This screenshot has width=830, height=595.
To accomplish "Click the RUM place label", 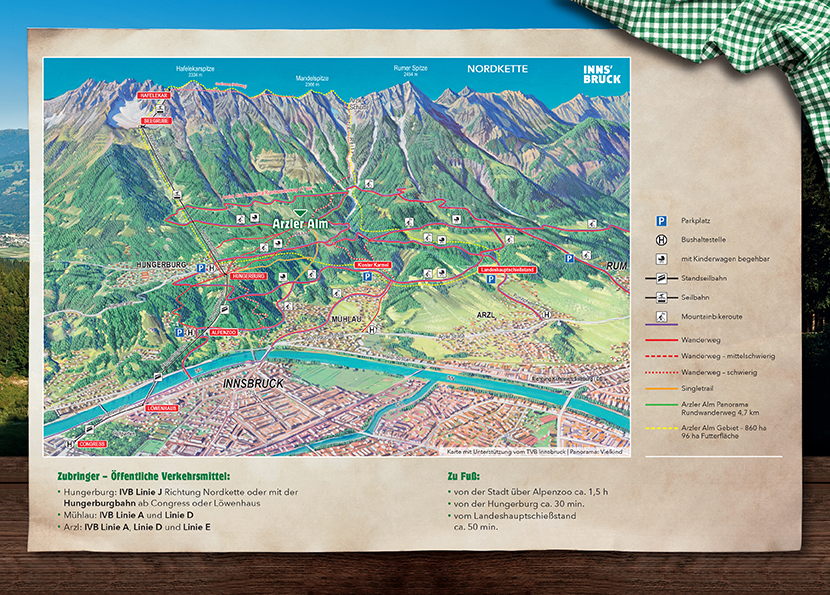I will click(617, 266).
